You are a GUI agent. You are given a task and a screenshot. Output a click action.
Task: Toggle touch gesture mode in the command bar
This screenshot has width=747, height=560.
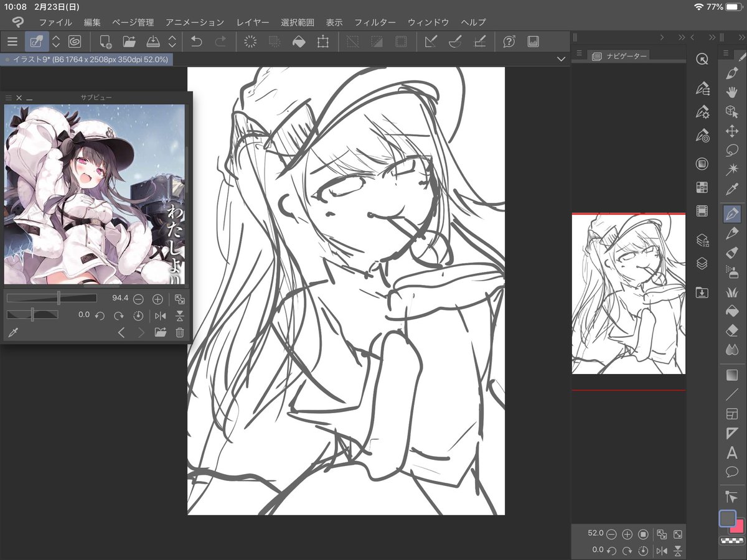point(37,42)
